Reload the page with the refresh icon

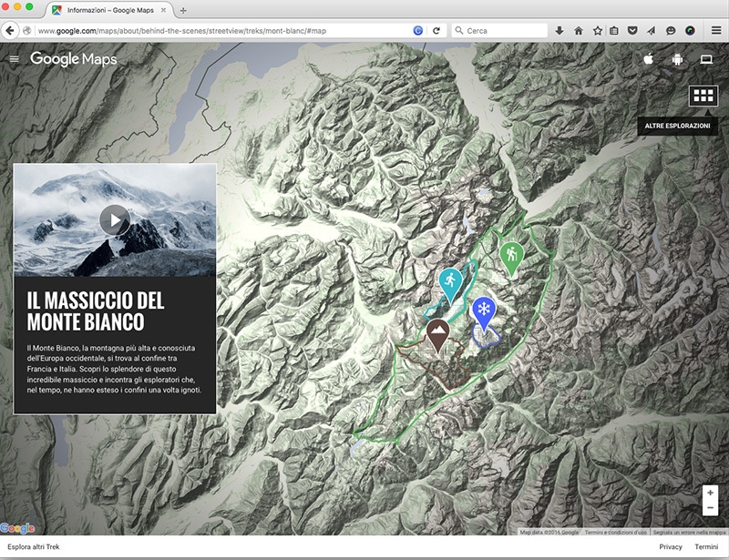[x=436, y=31]
